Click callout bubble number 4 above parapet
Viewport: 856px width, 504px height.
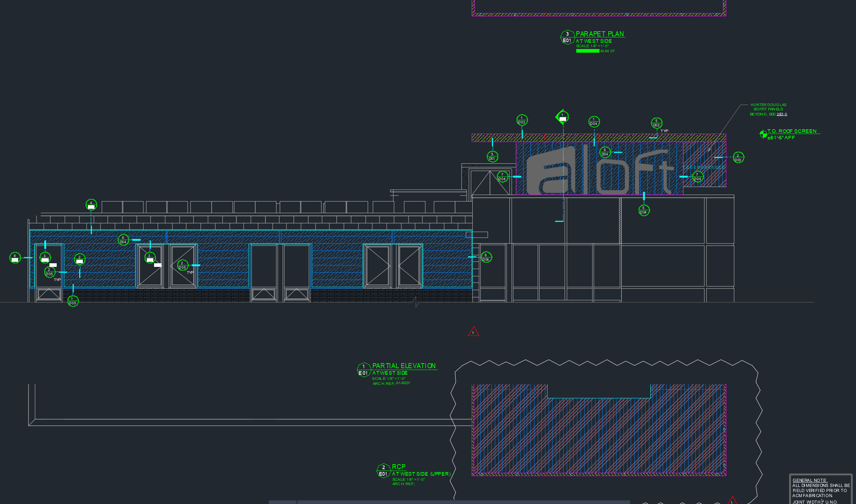[x=91, y=205]
